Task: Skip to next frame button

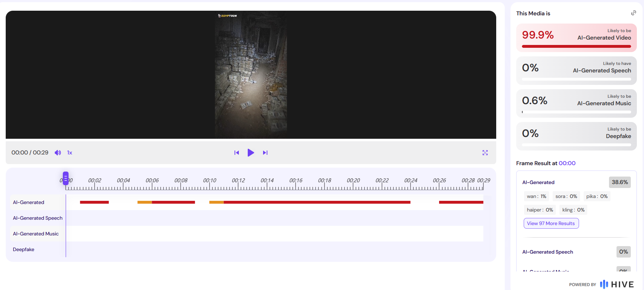Action: 265,153
